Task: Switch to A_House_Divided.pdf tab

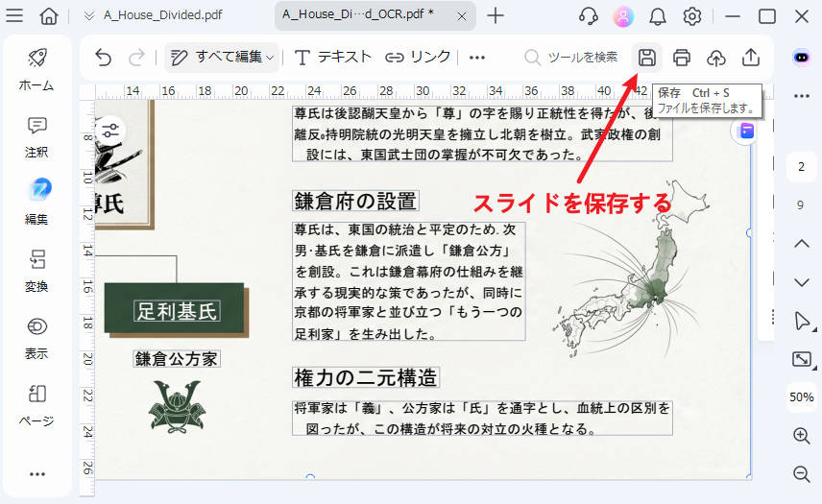Action: click(x=162, y=15)
